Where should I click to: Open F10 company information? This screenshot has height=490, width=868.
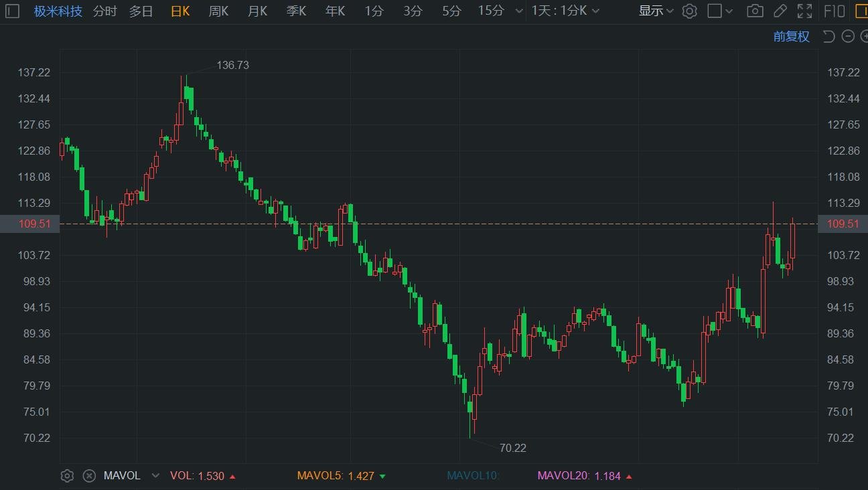pyautogui.click(x=835, y=11)
